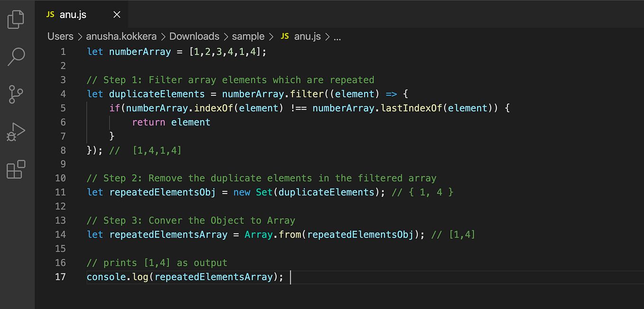Click the JS icon in the breadcrumb bar
Viewport: 644px width, 309px height.
[284, 36]
